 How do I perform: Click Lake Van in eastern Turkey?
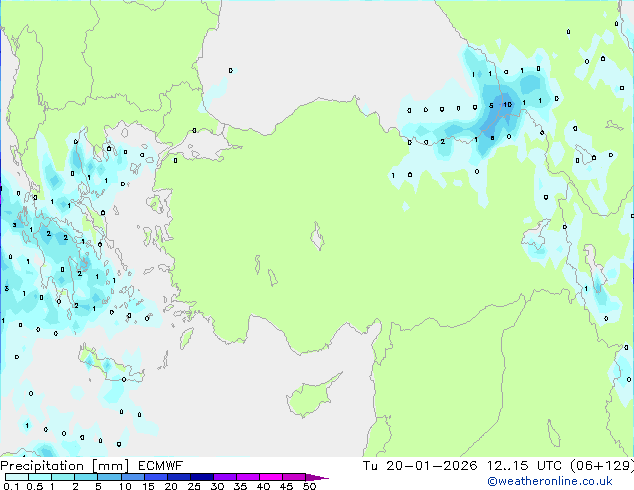click(536, 236)
